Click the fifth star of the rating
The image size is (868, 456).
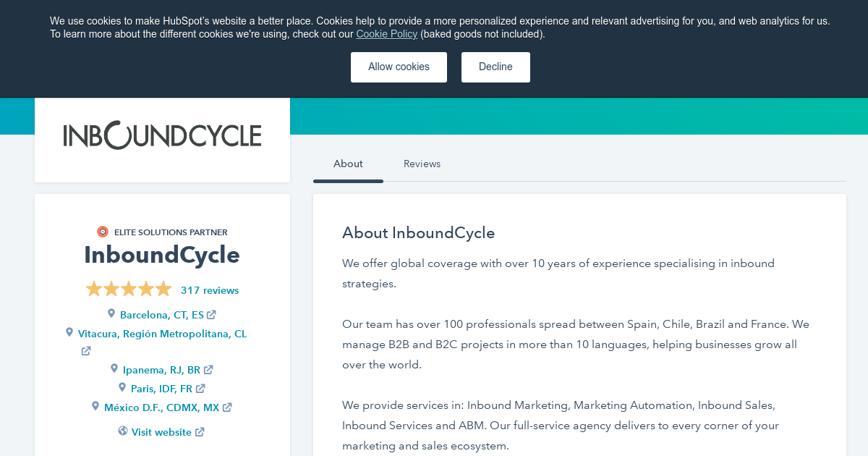[x=163, y=288]
